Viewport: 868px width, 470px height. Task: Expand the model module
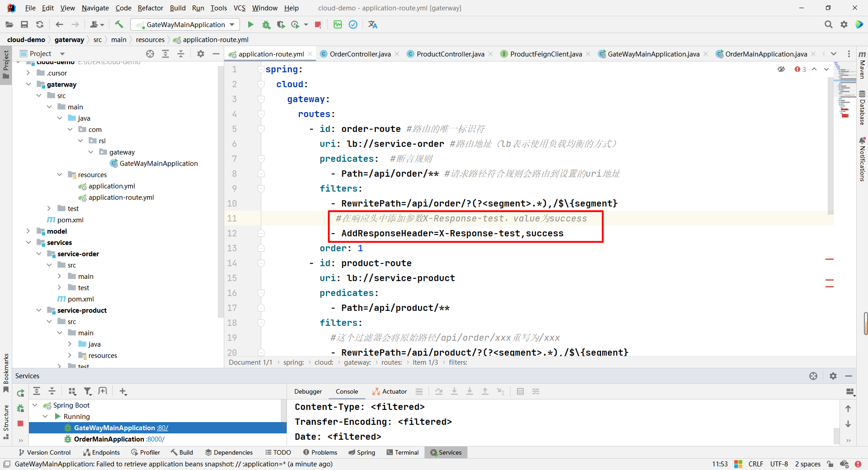point(28,231)
